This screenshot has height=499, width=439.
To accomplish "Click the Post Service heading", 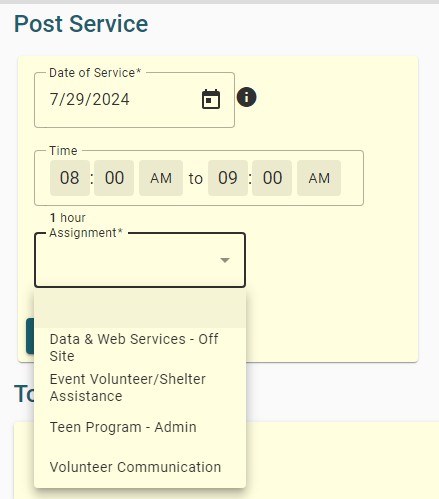I will (81, 24).
